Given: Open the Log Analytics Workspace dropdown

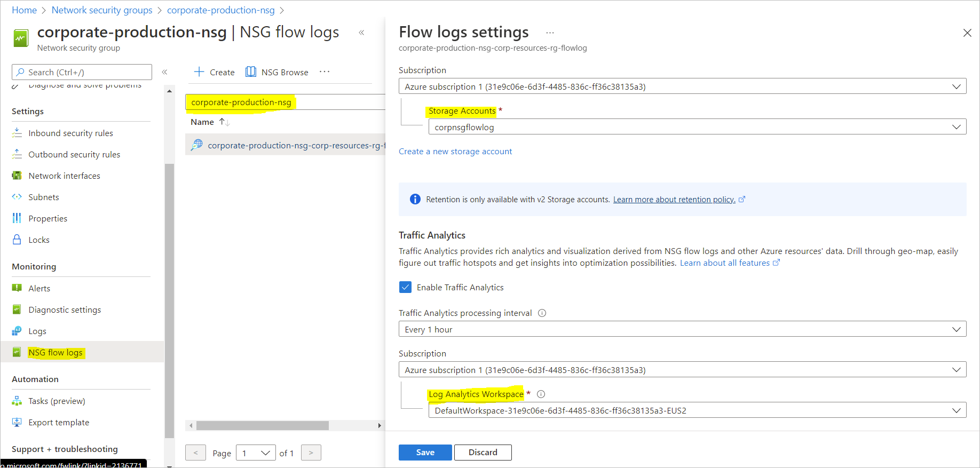Looking at the screenshot, I should tap(697, 410).
